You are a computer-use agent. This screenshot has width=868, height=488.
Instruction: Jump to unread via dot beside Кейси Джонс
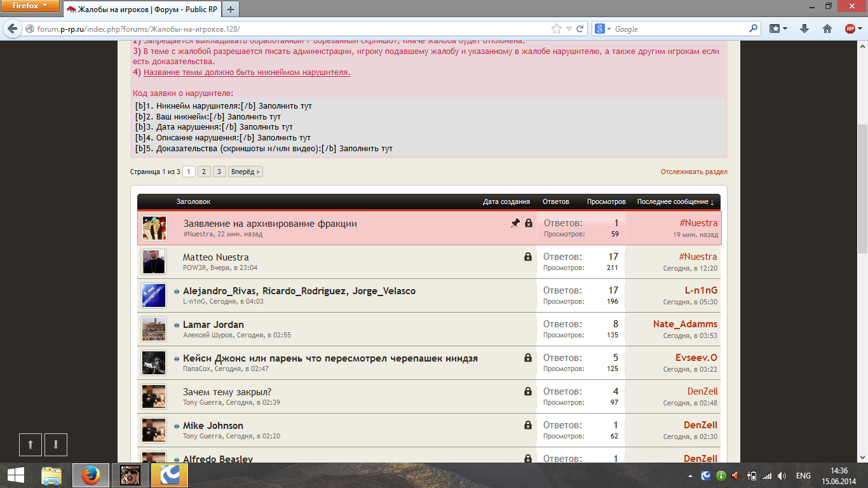point(177,358)
